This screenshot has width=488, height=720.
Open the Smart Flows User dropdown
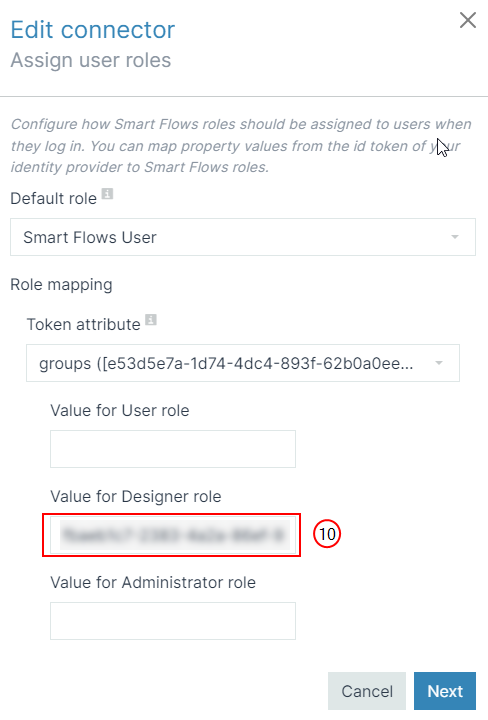[x=243, y=237]
